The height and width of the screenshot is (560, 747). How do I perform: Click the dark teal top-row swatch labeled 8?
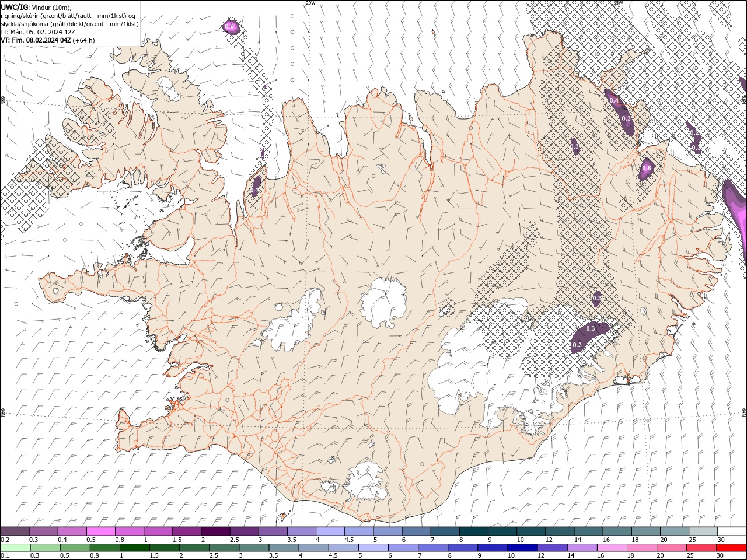click(473, 531)
